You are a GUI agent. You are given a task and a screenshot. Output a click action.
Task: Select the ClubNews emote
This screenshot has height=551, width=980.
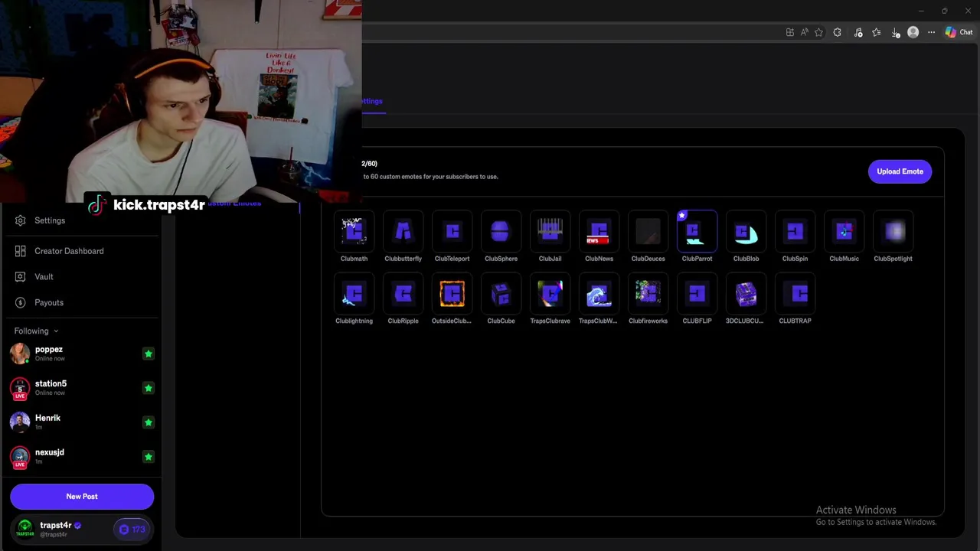coord(599,232)
